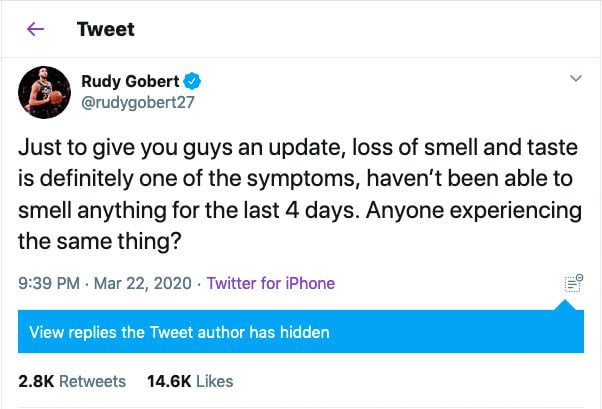Click the Likes label

(215, 381)
